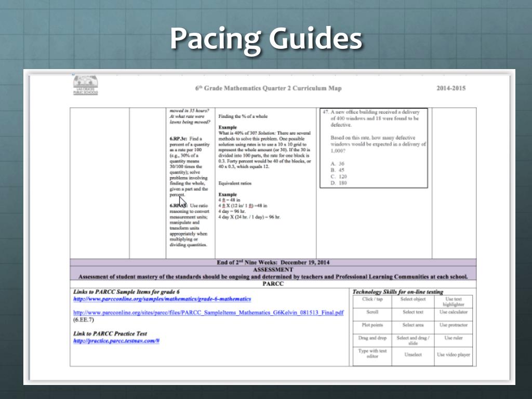
Task: Click the 'Use calculator' skill cell
Action: pyautogui.click(x=454, y=314)
